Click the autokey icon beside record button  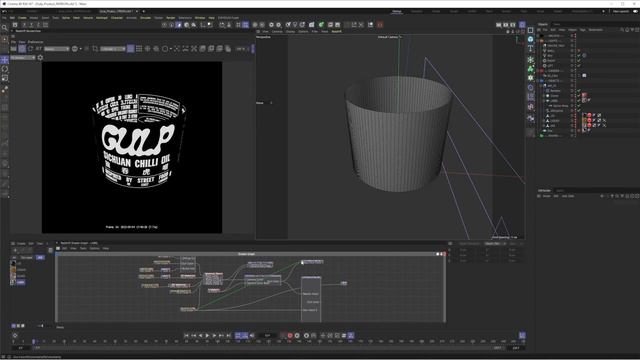(297, 336)
